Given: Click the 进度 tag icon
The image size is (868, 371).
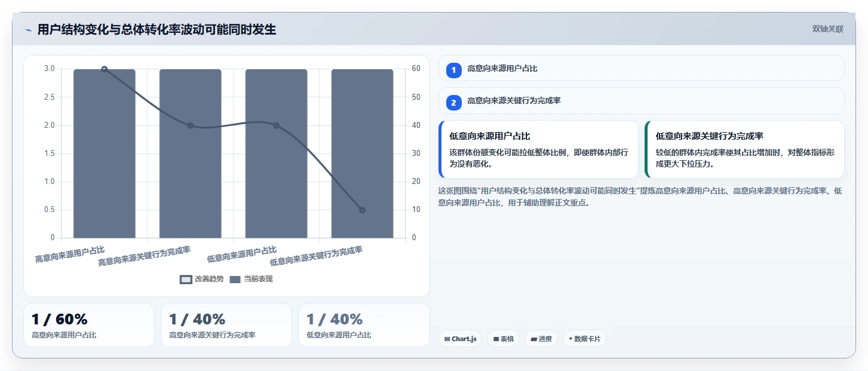Looking at the screenshot, I should [x=533, y=339].
